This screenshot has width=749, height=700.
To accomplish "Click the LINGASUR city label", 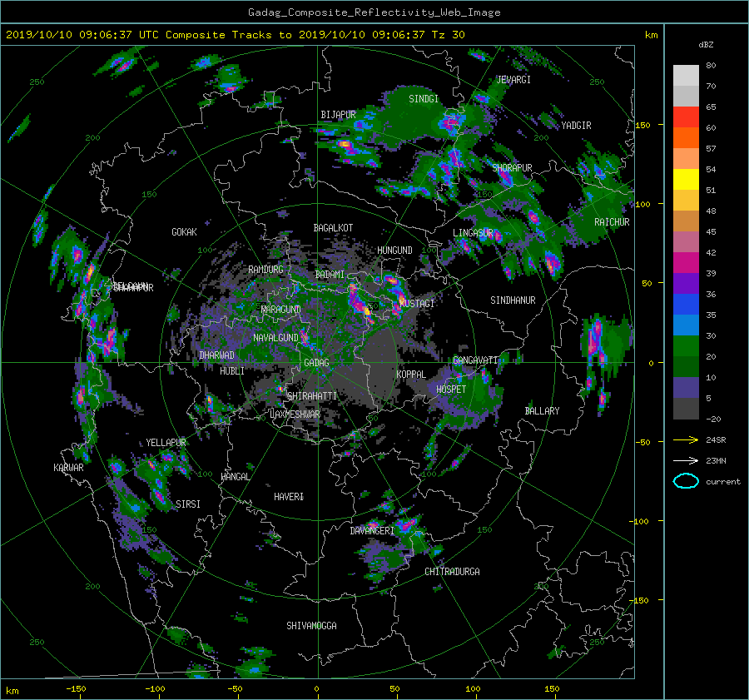I will tap(473, 233).
